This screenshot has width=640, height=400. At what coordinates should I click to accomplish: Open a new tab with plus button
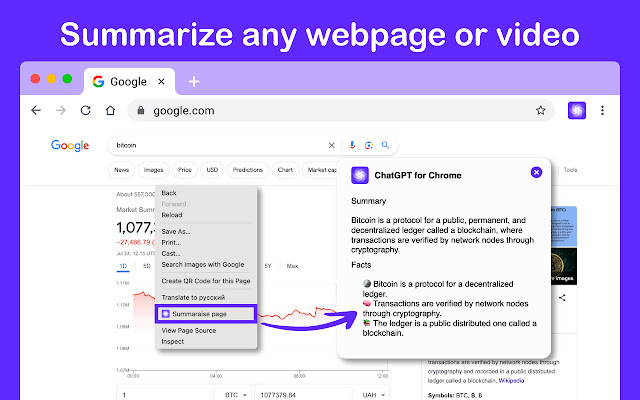tap(194, 82)
